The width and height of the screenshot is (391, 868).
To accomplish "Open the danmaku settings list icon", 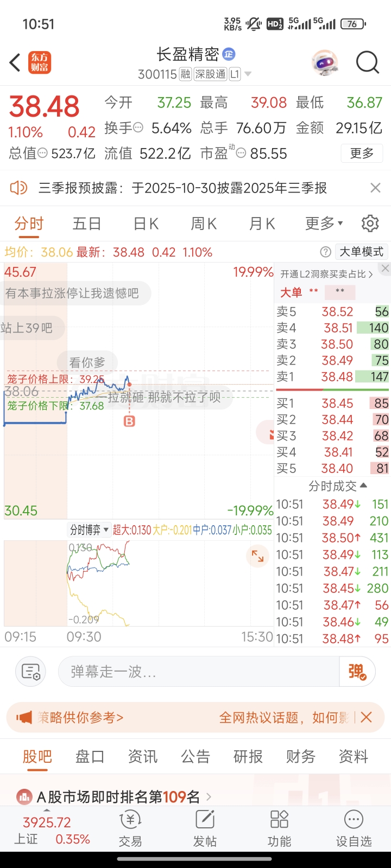I will (x=31, y=672).
